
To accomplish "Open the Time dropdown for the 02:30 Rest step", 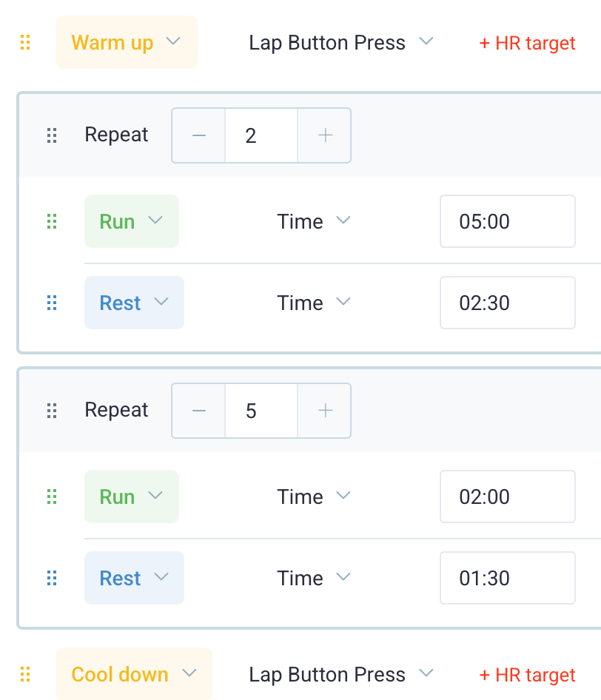I will coord(313,303).
